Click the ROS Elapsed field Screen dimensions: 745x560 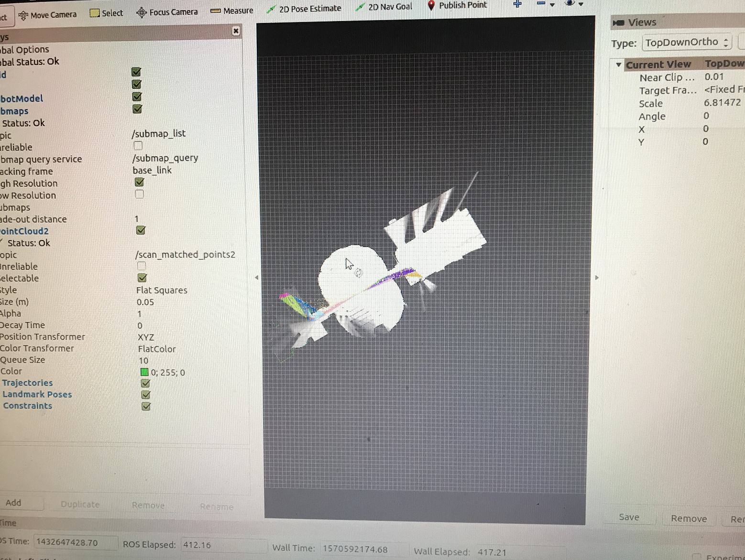click(x=223, y=545)
